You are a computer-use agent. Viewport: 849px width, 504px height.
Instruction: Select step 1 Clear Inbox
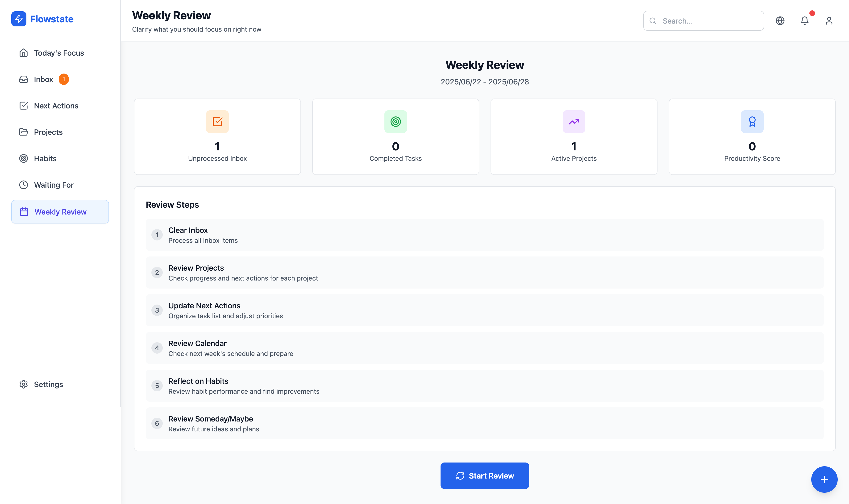tap(484, 235)
